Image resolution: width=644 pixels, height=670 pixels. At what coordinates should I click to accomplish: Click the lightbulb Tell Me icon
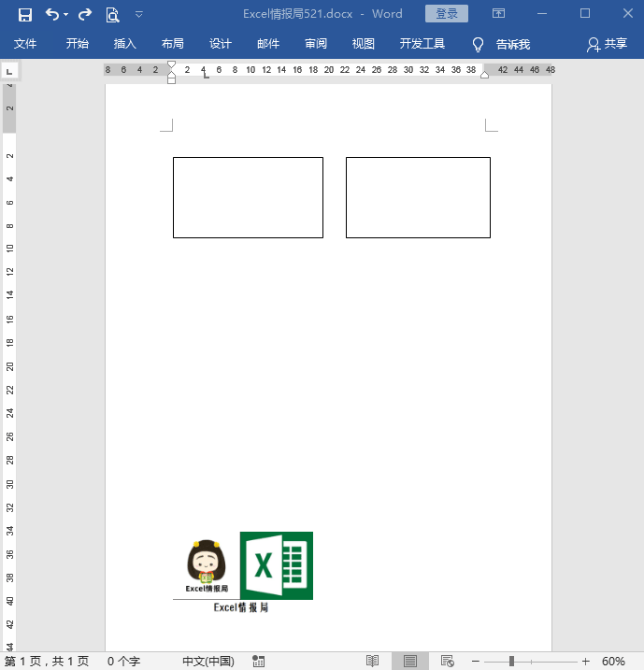[478, 45]
